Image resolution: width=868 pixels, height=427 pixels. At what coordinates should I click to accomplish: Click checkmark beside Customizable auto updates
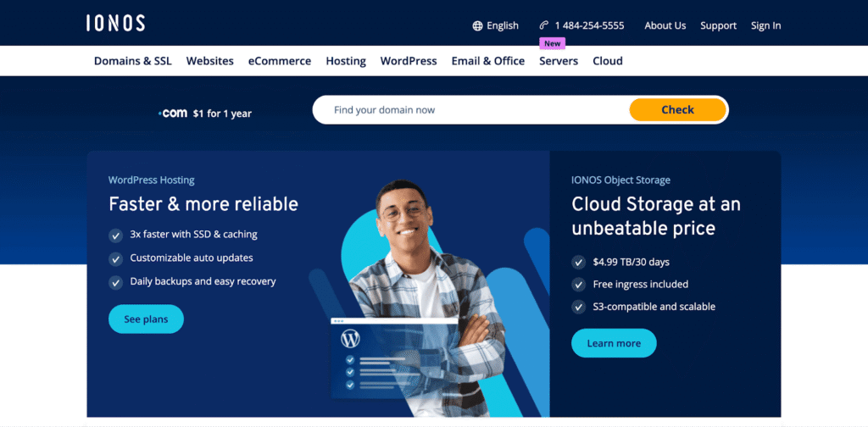pyautogui.click(x=115, y=258)
